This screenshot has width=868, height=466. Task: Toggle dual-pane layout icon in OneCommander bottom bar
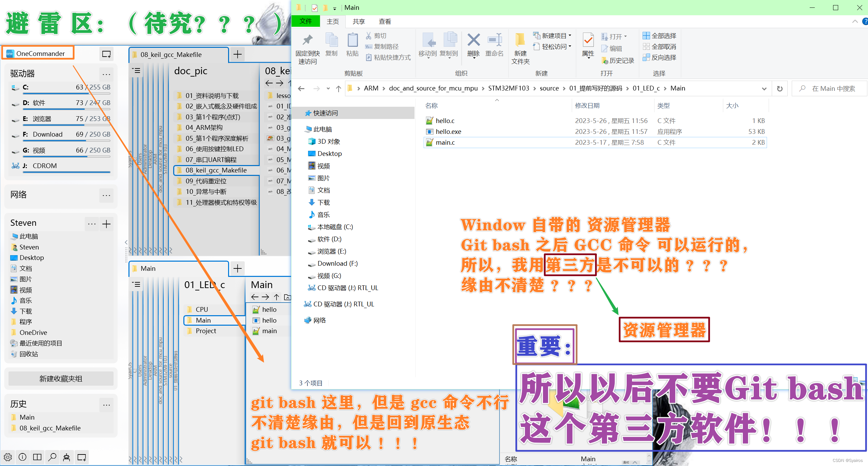37,457
